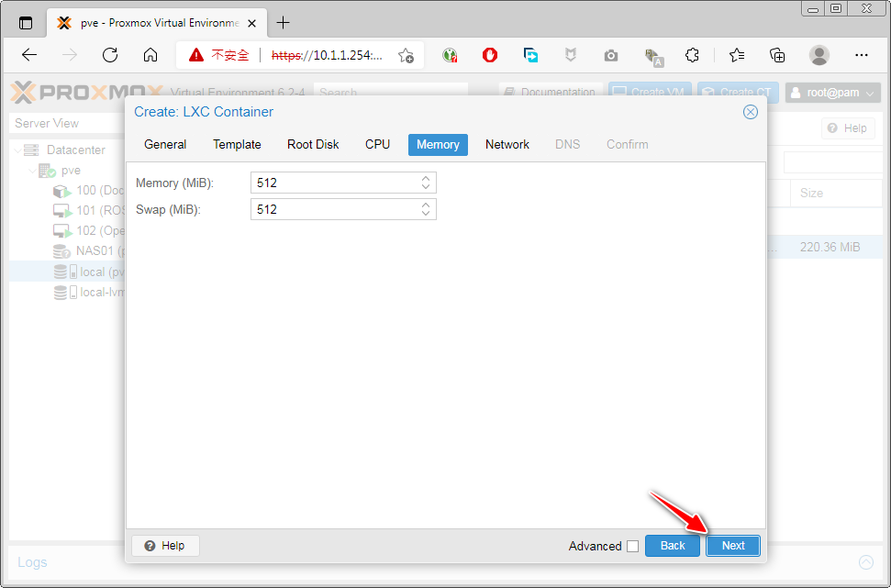This screenshot has height=588, width=891.
Task: Adjust Swap (MiB) spinner arrows
Action: pos(426,209)
